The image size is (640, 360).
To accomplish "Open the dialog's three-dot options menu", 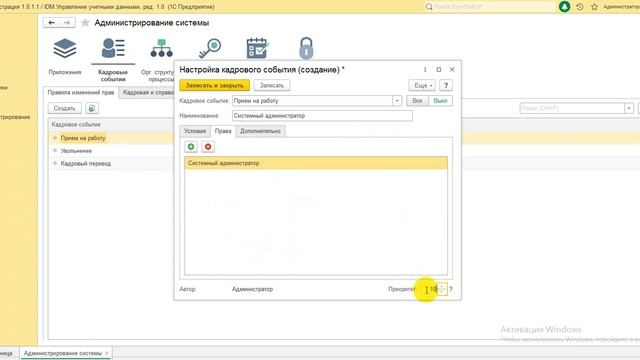I will pos(425,69).
